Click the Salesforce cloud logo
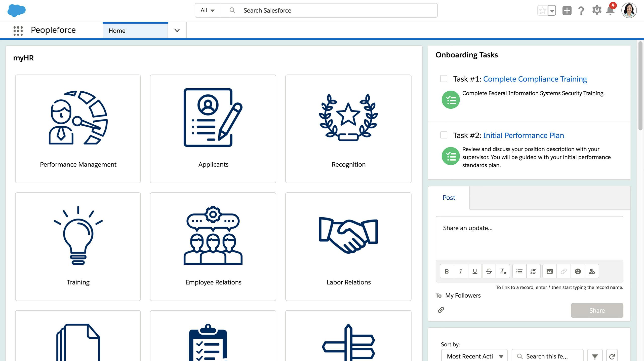Screen dimensions: 644x361 coord(17,11)
